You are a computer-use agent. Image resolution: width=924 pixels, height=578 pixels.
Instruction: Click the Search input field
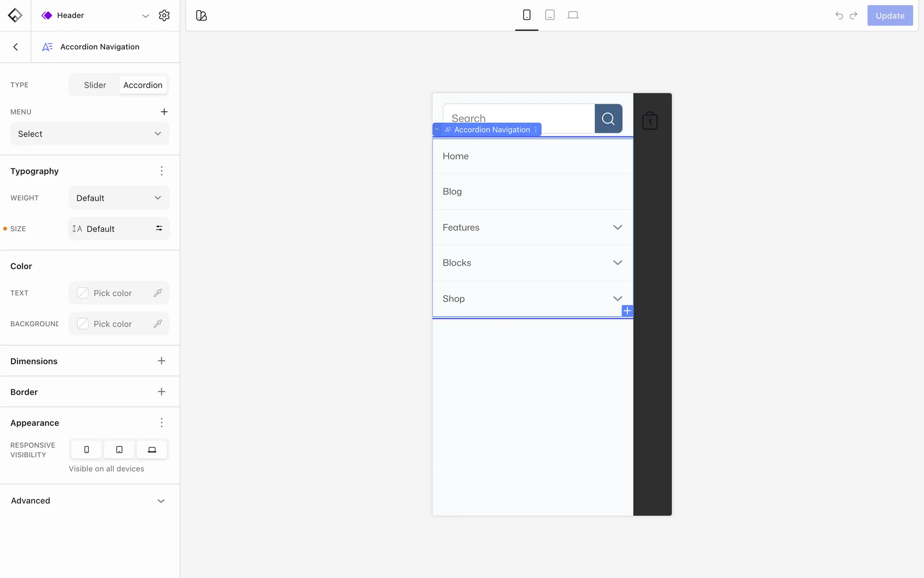[519, 119]
